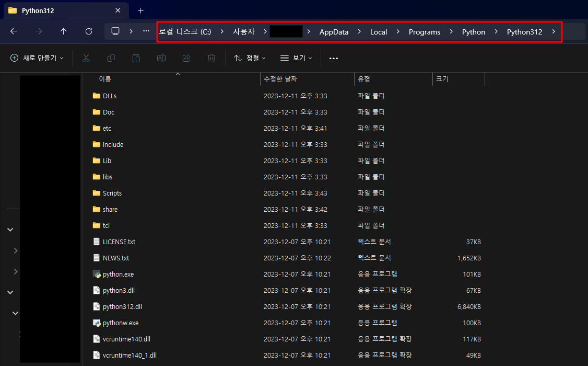This screenshot has height=366, width=588.
Task: Select the DLLs folder icon
Action: coord(97,96)
